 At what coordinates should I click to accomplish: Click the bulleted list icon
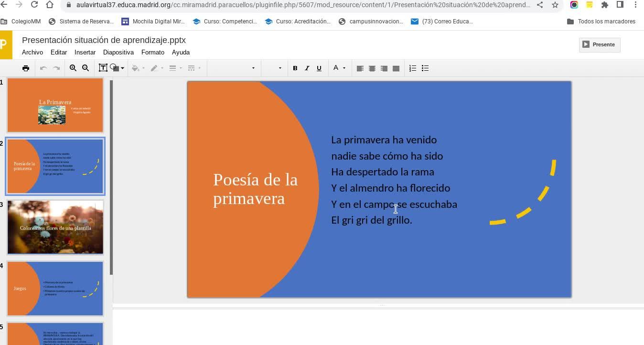coord(425,68)
